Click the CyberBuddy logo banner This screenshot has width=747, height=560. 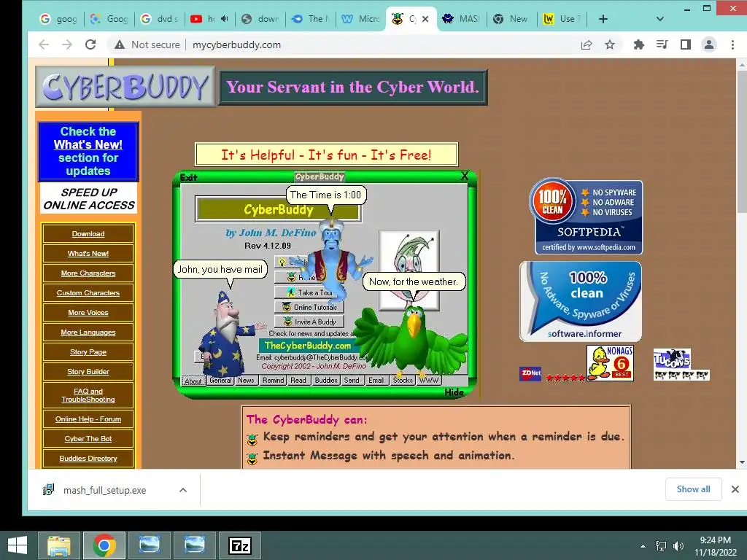pyautogui.click(x=125, y=87)
